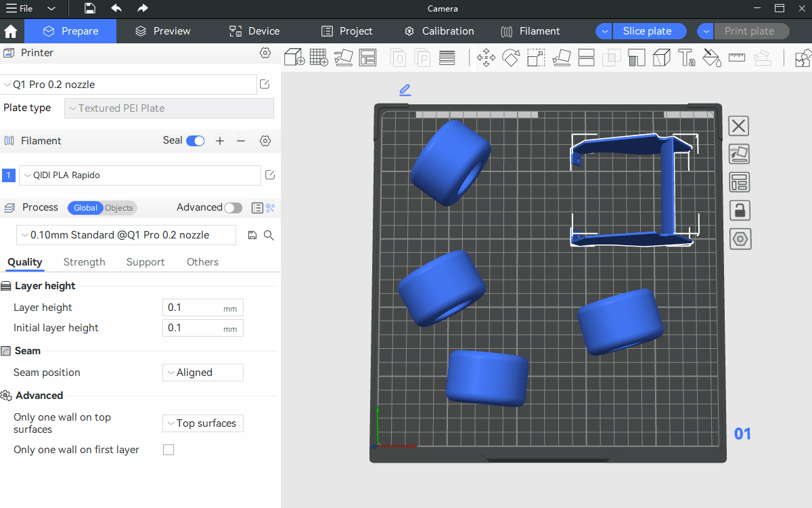Click the Slice plate button
Viewport: 812px width, 508px height.
tap(647, 31)
